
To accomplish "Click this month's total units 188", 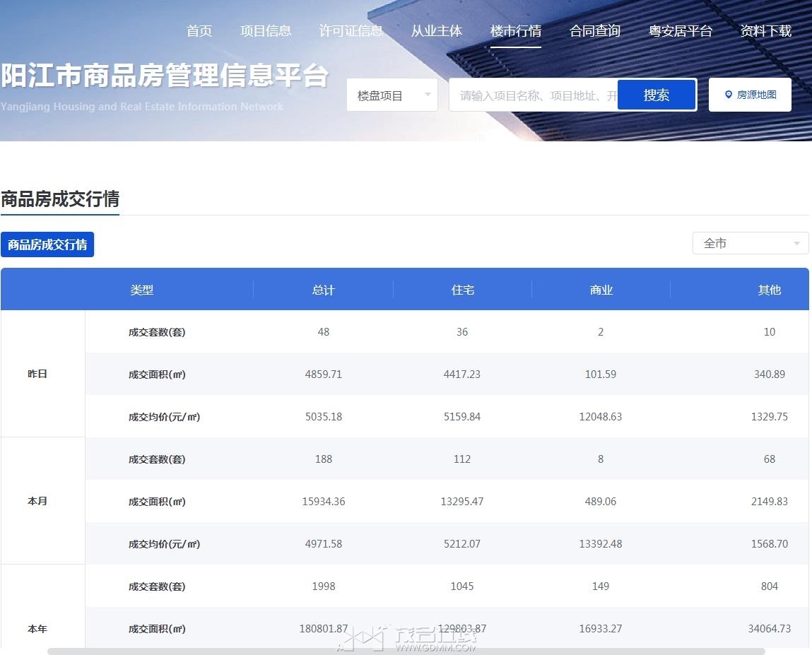I will coord(324,459).
